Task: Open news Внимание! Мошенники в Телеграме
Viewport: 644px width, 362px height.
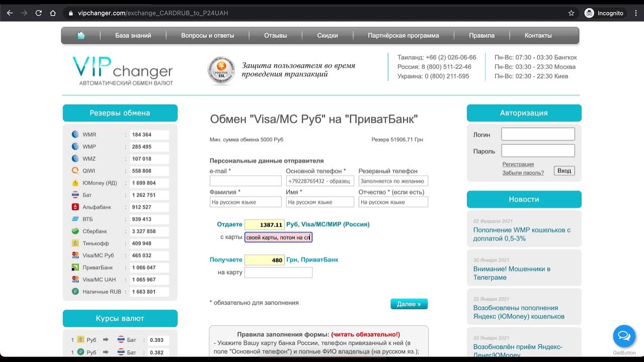Action: click(512, 273)
